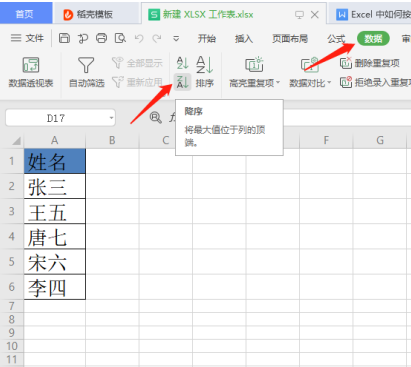Image resolution: width=411 pixels, height=367 pixels.
Task: Select cell A1 containing 姓名
Action: [x=55, y=161]
